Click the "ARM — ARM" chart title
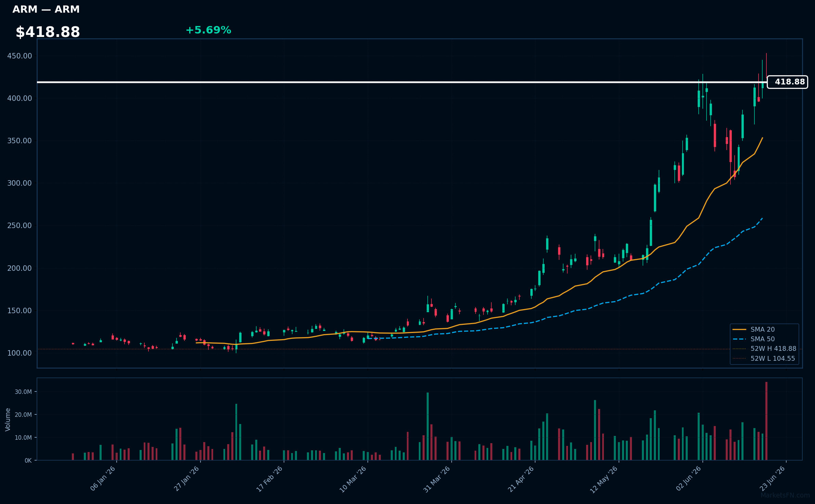The width and height of the screenshot is (815, 504). click(x=46, y=10)
